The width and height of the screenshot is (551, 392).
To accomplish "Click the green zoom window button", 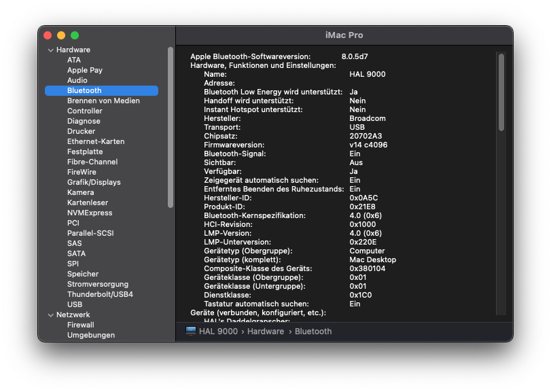I will point(75,35).
